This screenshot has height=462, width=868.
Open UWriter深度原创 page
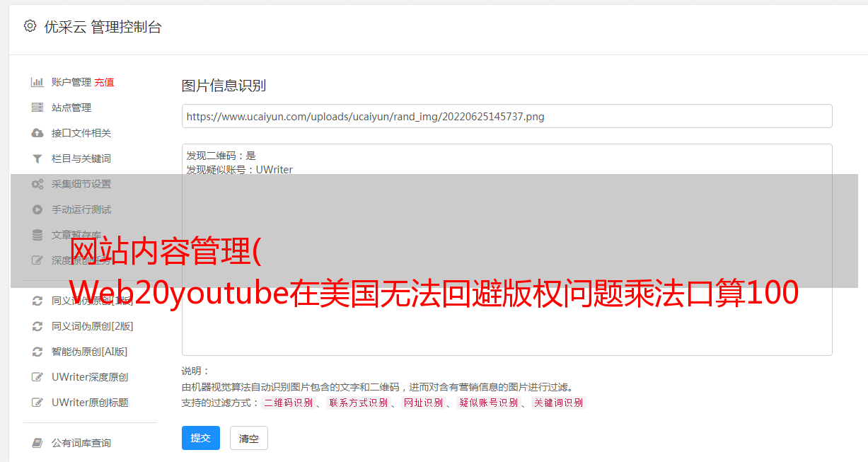pyautogui.click(x=90, y=377)
